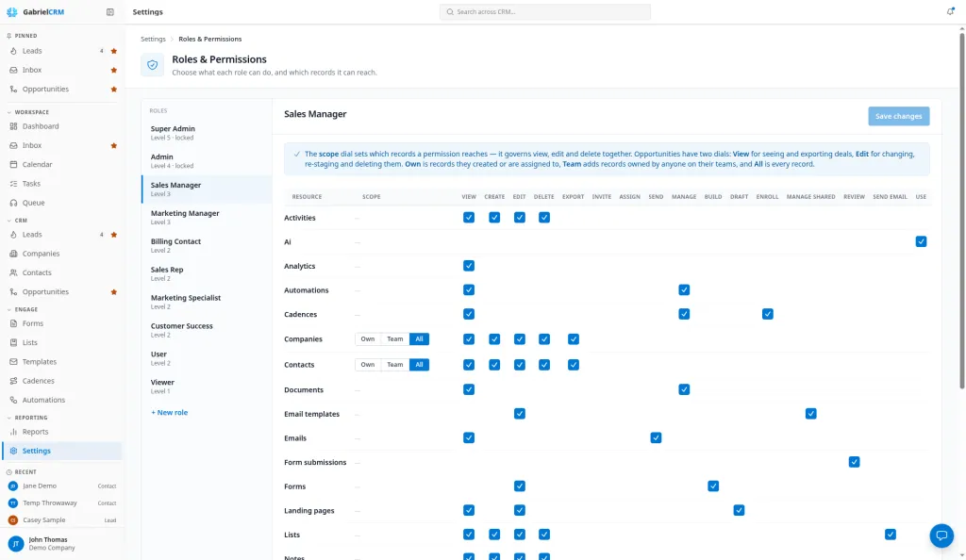Open the notifications bell
Screen dimensions: 966x560
950,11
